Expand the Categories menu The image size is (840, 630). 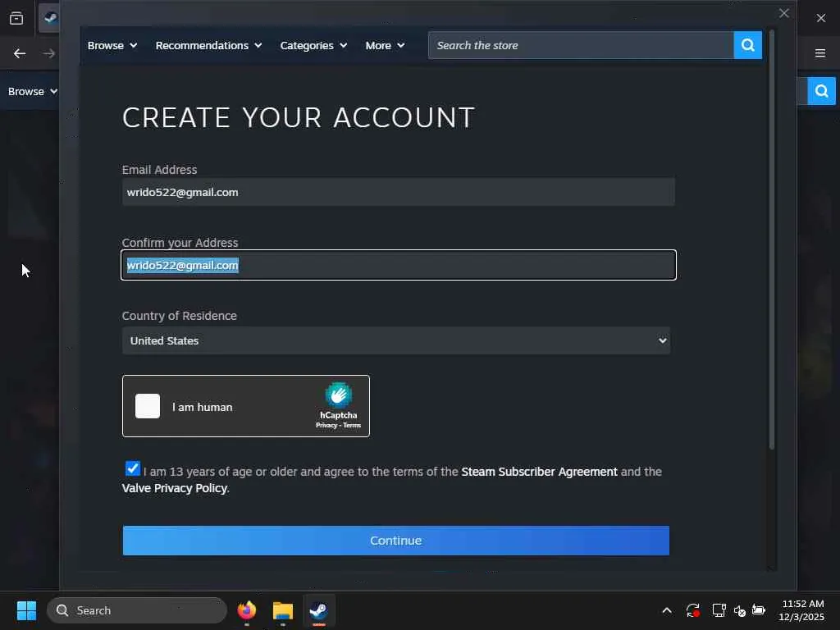point(313,46)
